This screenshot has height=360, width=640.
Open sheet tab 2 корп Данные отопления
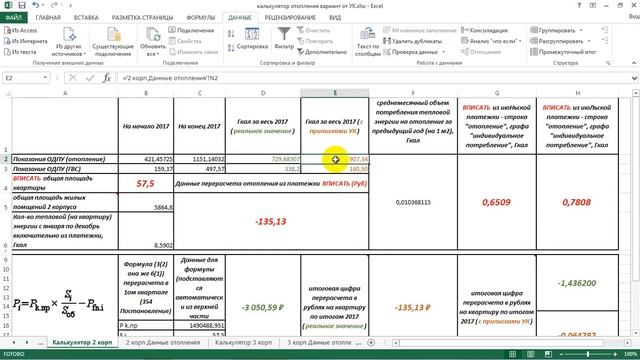click(x=163, y=342)
